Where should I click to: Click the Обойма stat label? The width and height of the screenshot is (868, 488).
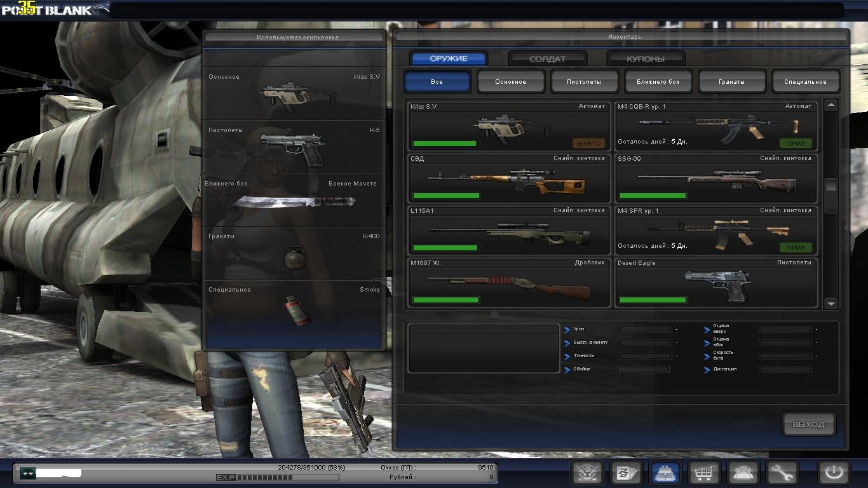582,369
